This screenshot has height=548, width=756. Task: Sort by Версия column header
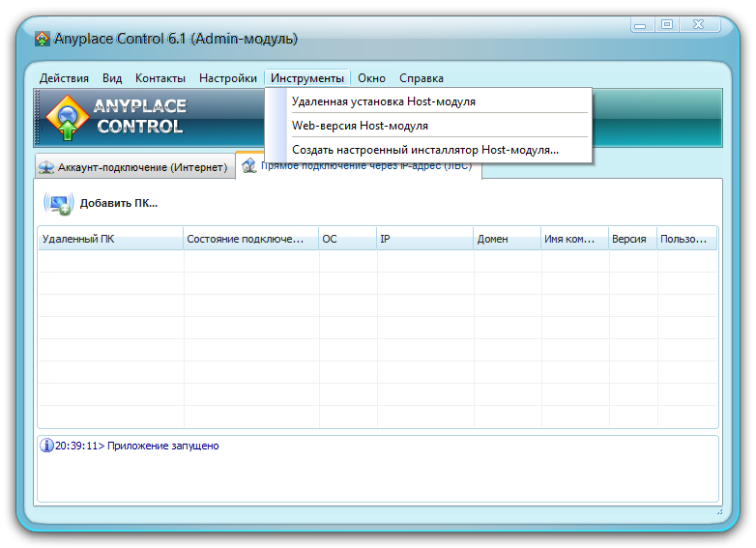[x=632, y=239]
